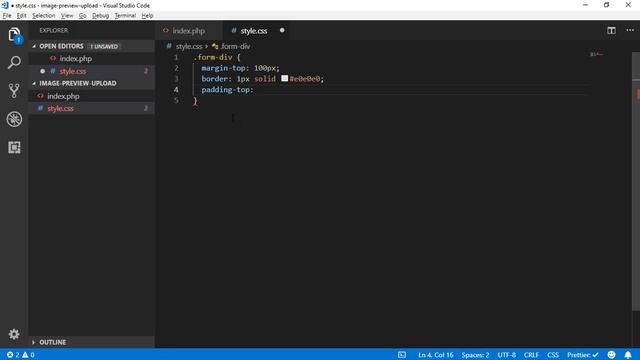Open notifications bell in status bar
The height and width of the screenshot is (360, 640).
[628, 355]
